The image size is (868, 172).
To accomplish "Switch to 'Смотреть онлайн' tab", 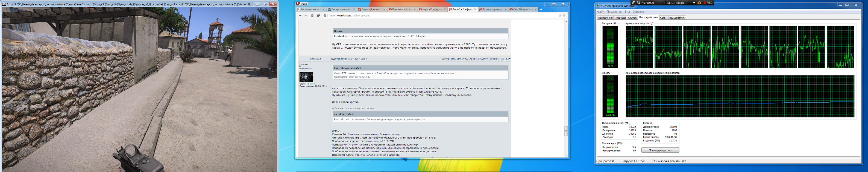I will click(x=341, y=10).
